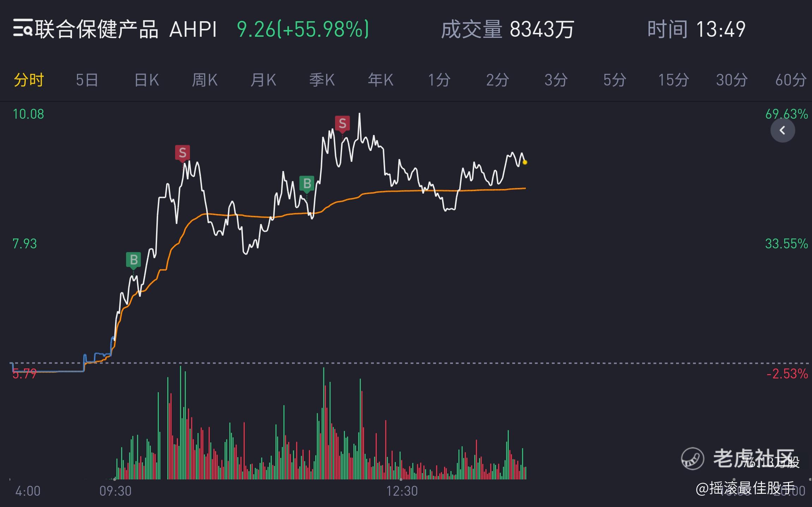812x507 pixels.
Task: Click the yellow current price dot
Action: tap(525, 162)
